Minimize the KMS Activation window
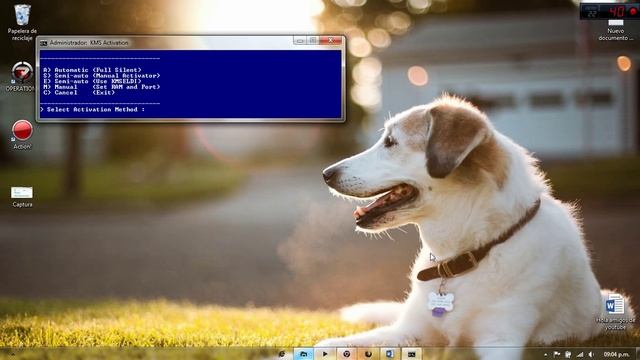Viewport: 640px width, 360px height. [300, 40]
